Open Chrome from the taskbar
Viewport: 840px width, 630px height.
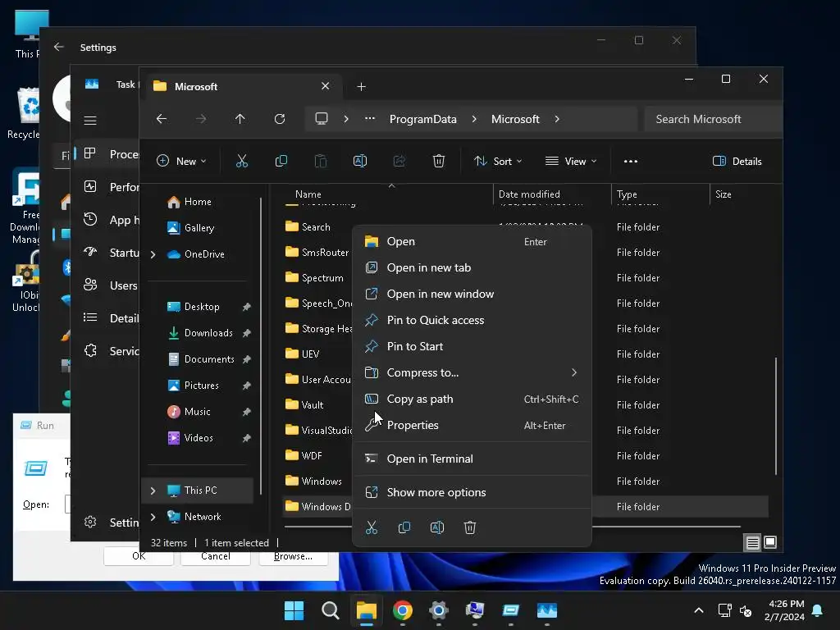[x=402, y=610]
